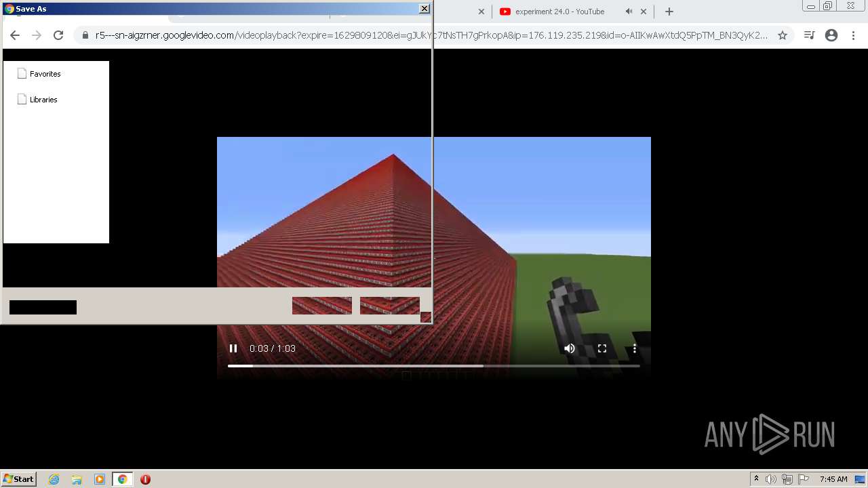Image resolution: width=868 pixels, height=488 pixels.
Task: Click the 7:45 AM system clock
Action: click(x=833, y=479)
